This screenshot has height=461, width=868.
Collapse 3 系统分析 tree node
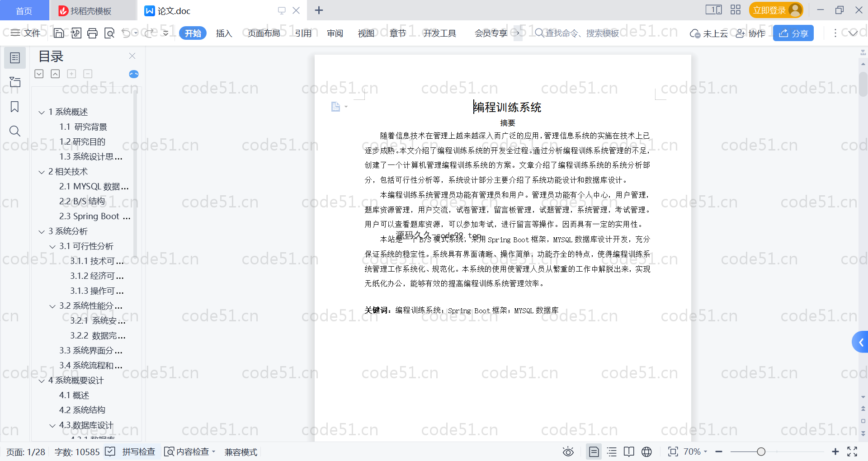pyautogui.click(x=42, y=232)
